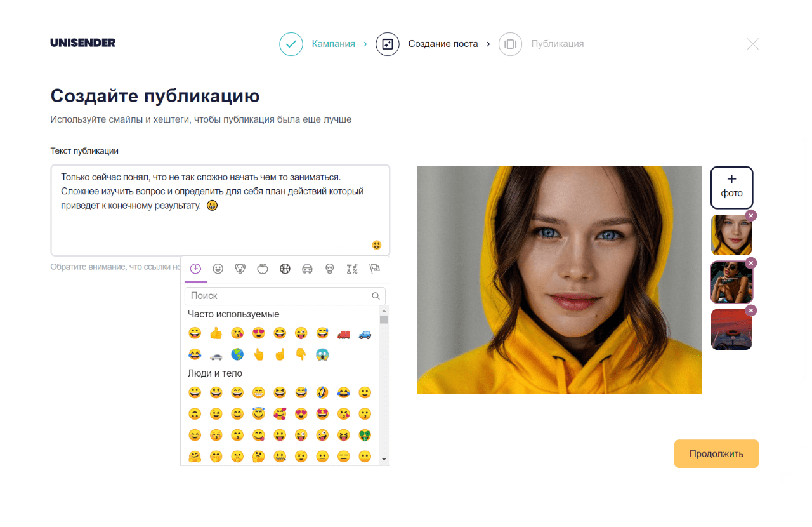Insert the shushing face emoji
The height and width of the screenshot is (527, 812).
237,457
